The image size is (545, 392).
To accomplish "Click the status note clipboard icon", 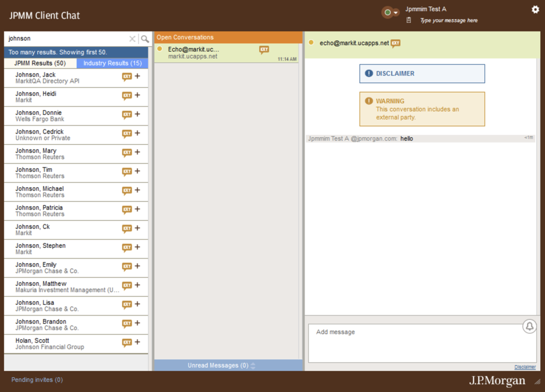I will tap(409, 20).
